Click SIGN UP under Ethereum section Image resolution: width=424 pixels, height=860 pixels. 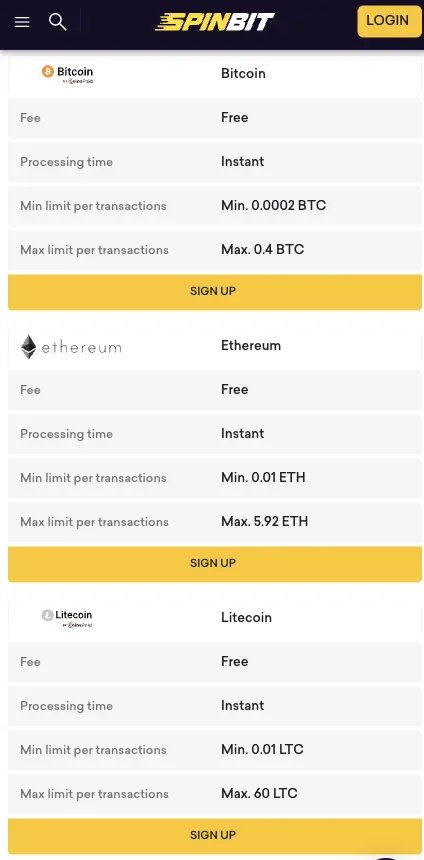[214, 564]
